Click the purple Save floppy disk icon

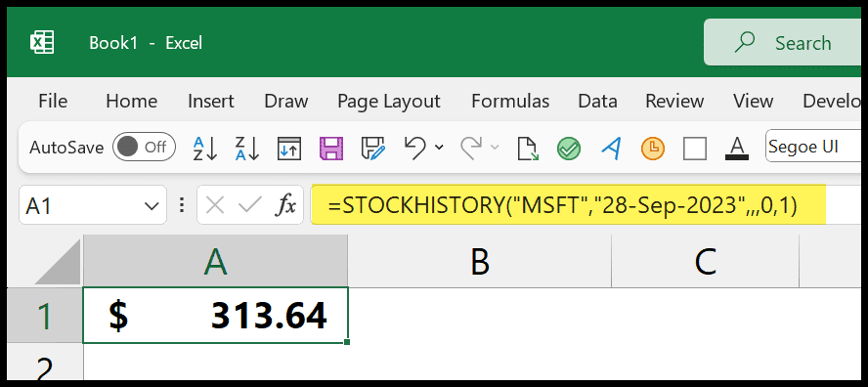click(x=331, y=149)
